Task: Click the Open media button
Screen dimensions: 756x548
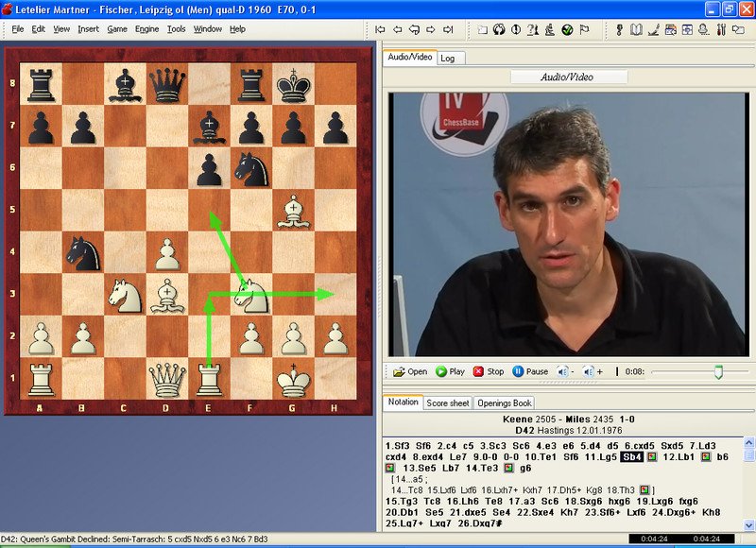Action: (x=410, y=371)
